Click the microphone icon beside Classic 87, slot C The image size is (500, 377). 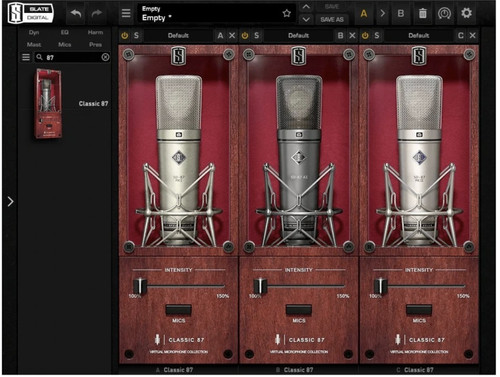click(x=398, y=340)
